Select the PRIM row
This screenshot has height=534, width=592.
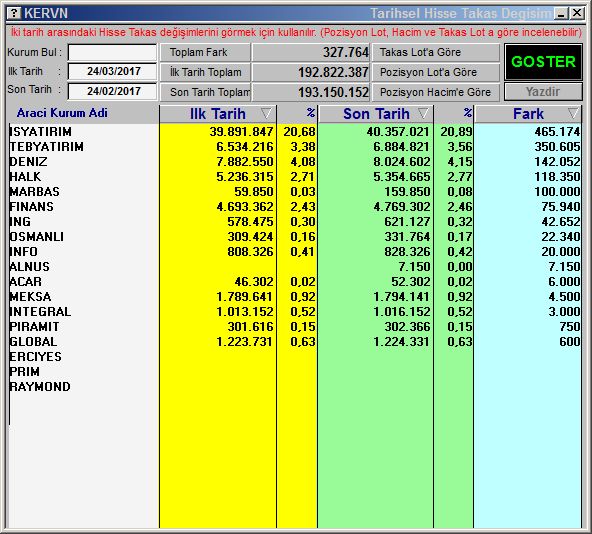point(294,372)
